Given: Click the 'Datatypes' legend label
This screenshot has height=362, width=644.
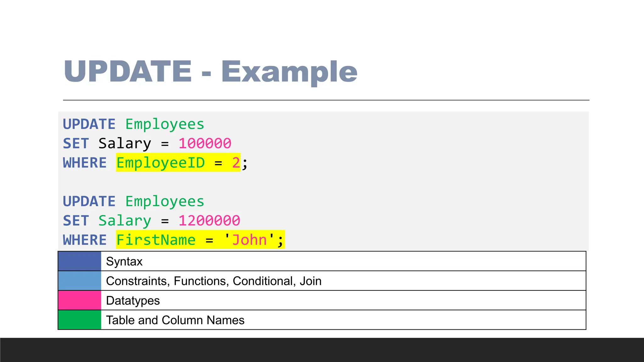Looking at the screenshot, I should (x=133, y=301).
